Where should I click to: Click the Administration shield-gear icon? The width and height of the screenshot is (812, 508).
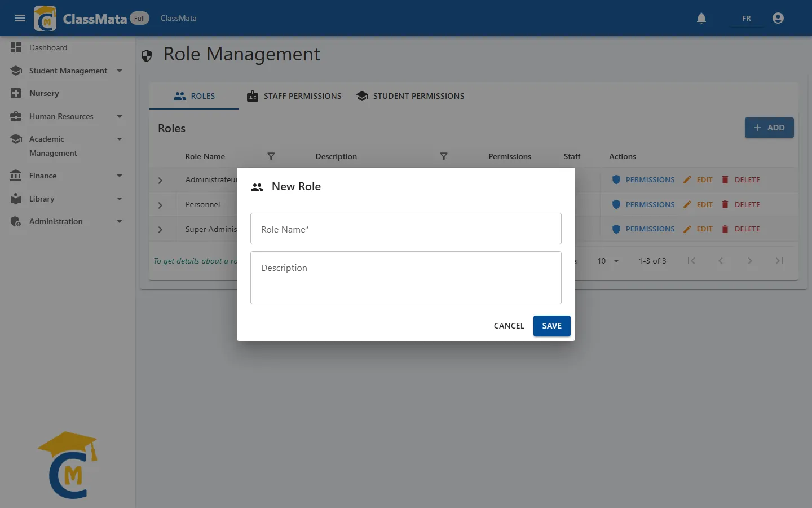[16, 221]
